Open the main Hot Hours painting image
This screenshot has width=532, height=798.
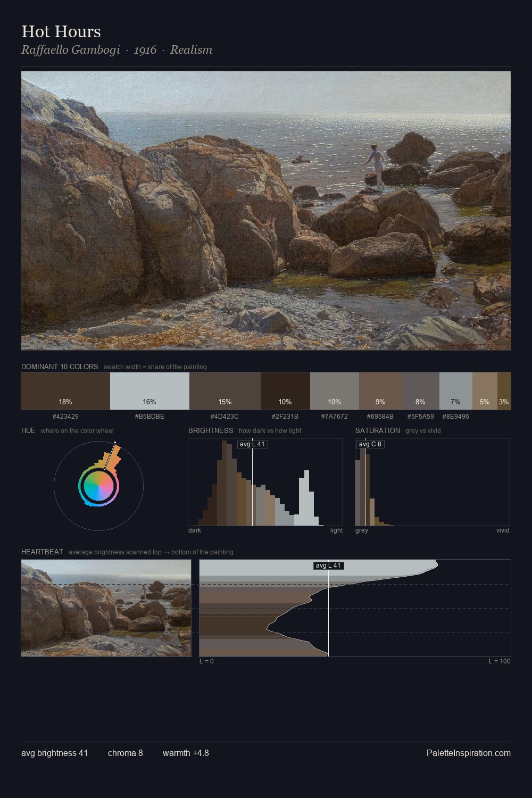click(266, 211)
